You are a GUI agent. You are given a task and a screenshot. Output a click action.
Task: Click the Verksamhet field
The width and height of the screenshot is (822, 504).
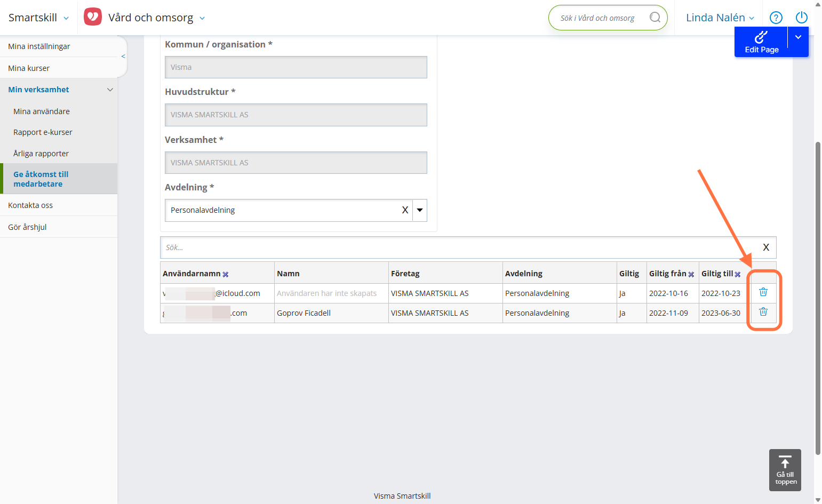tap(296, 163)
